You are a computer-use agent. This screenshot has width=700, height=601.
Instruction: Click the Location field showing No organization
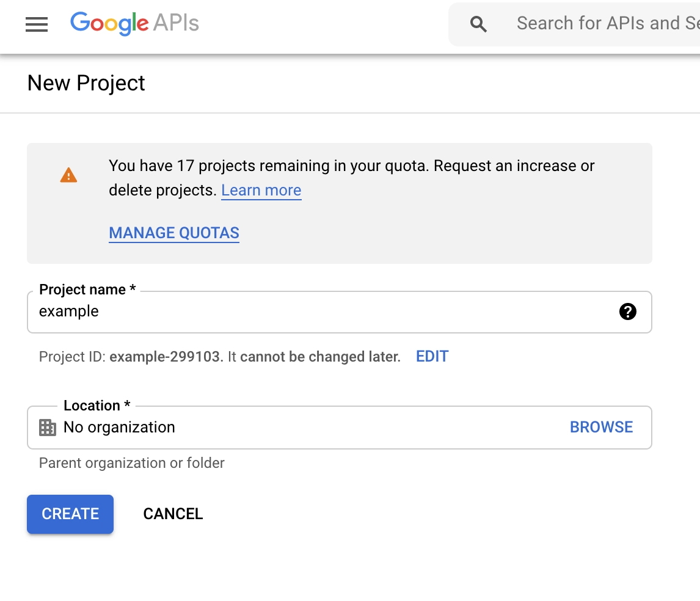(x=305, y=428)
